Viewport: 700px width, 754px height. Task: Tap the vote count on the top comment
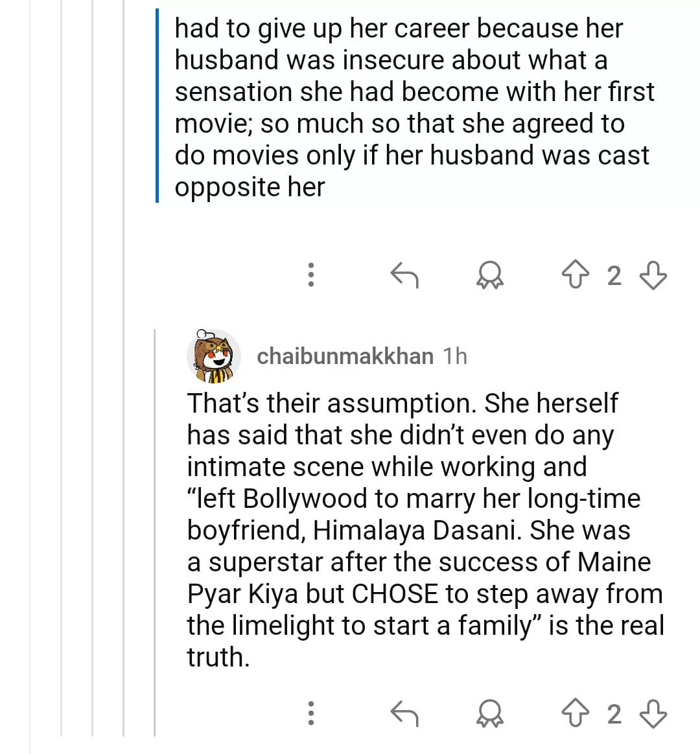coord(614,276)
